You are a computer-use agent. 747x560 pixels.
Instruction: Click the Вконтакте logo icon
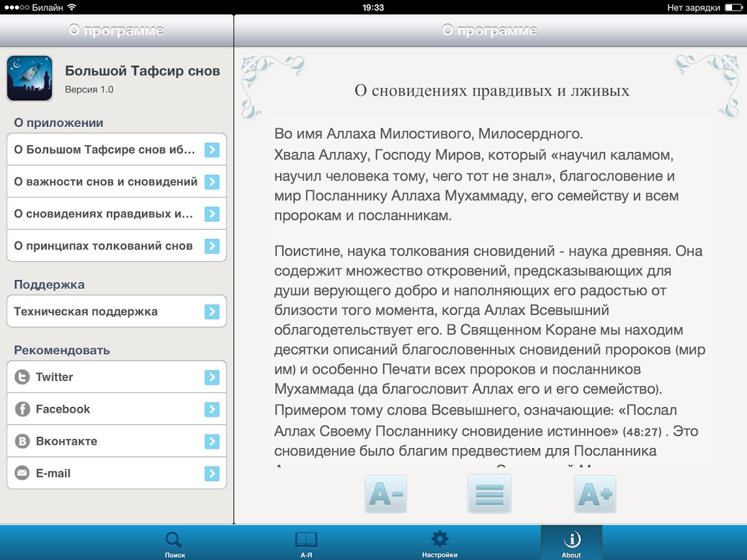pos(22,441)
